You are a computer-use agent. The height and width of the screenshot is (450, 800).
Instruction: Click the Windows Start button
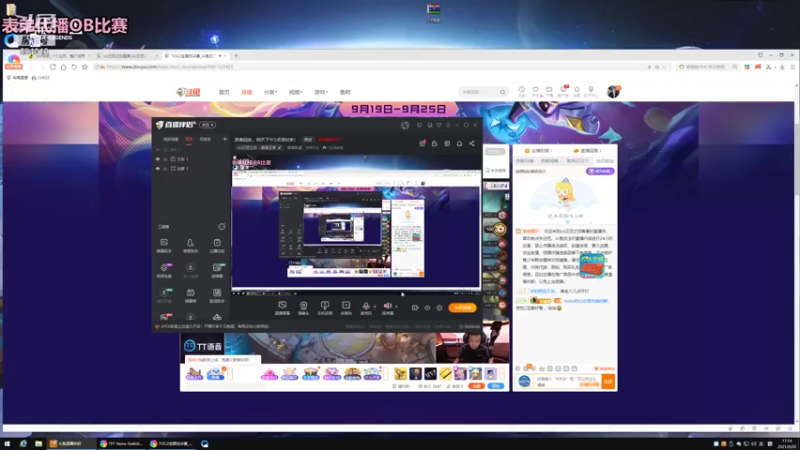[7, 444]
